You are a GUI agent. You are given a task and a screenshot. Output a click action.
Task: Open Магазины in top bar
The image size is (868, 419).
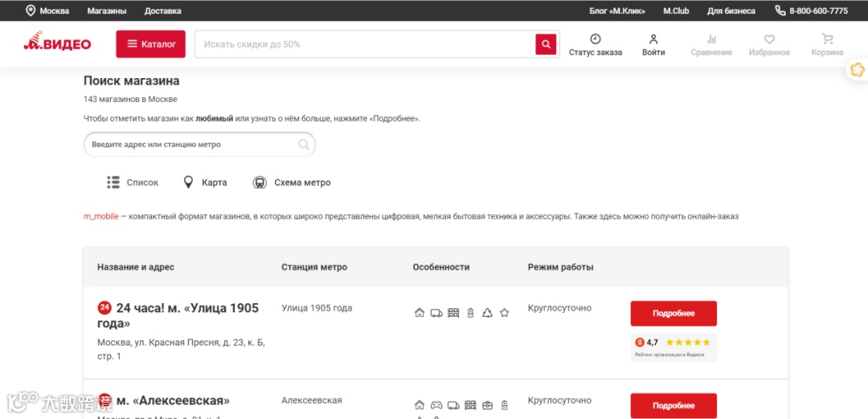pyautogui.click(x=107, y=11)
